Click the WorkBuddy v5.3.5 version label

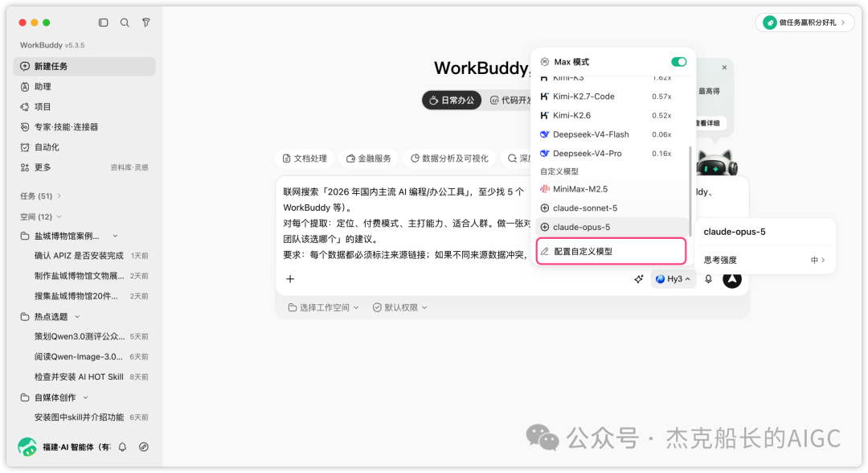52,45
